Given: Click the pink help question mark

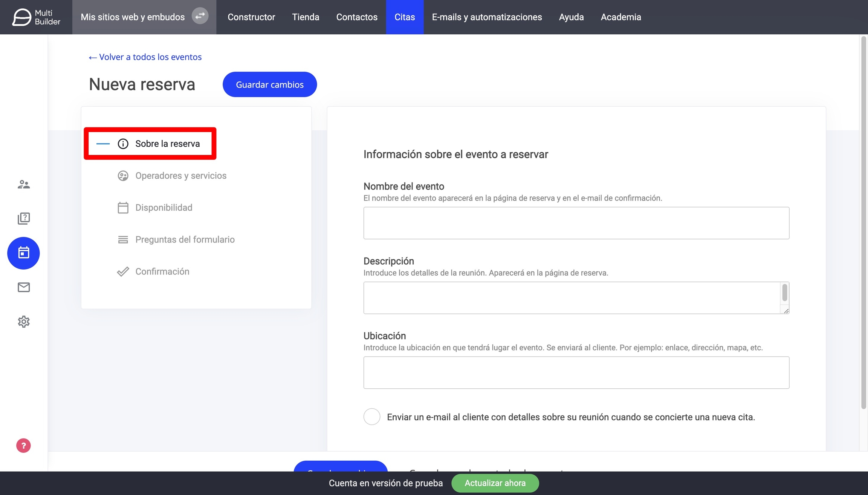Looking at the screenshot, I should pos(23,446).
